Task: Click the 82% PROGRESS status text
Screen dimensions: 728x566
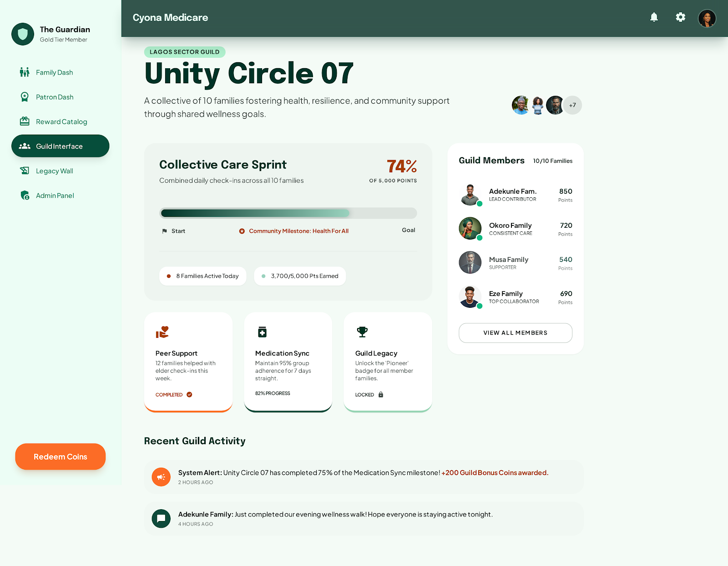Action: pos(273,393)
